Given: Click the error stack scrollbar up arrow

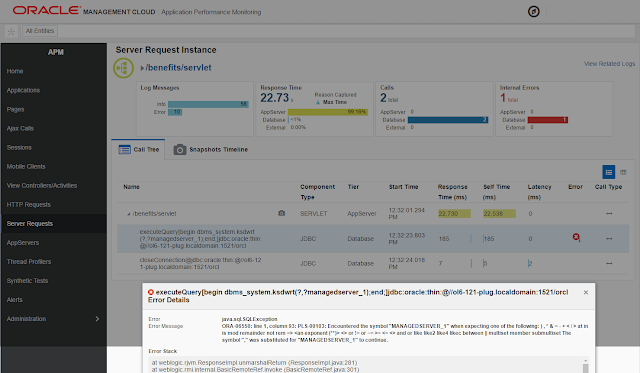Looking at the screenshot, I should coord(586,361).
